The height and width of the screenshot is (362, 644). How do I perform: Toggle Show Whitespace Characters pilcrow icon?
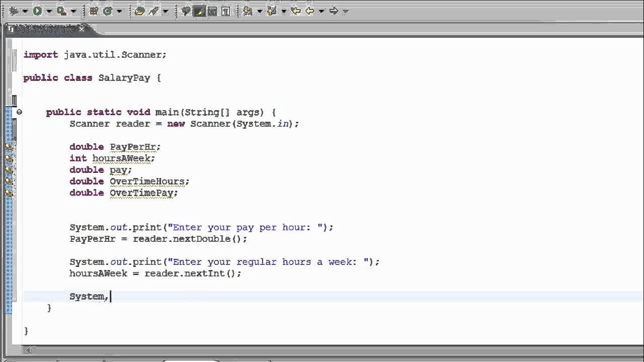[225, 11]
